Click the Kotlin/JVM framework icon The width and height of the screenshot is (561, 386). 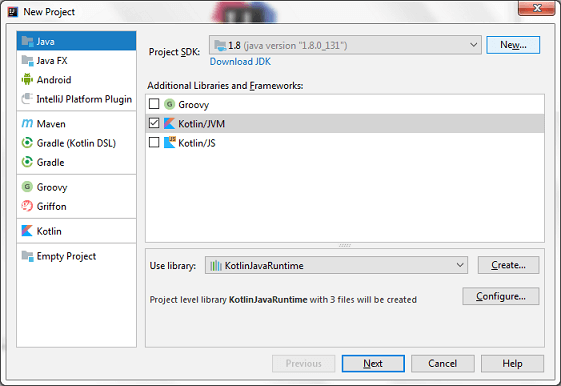pos(169,123)
